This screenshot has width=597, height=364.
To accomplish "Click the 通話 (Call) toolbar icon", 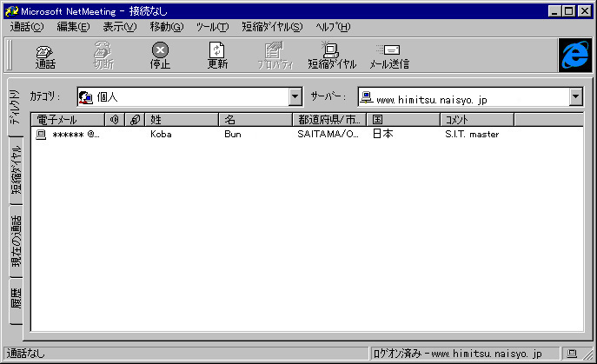I will pos(45,56).
